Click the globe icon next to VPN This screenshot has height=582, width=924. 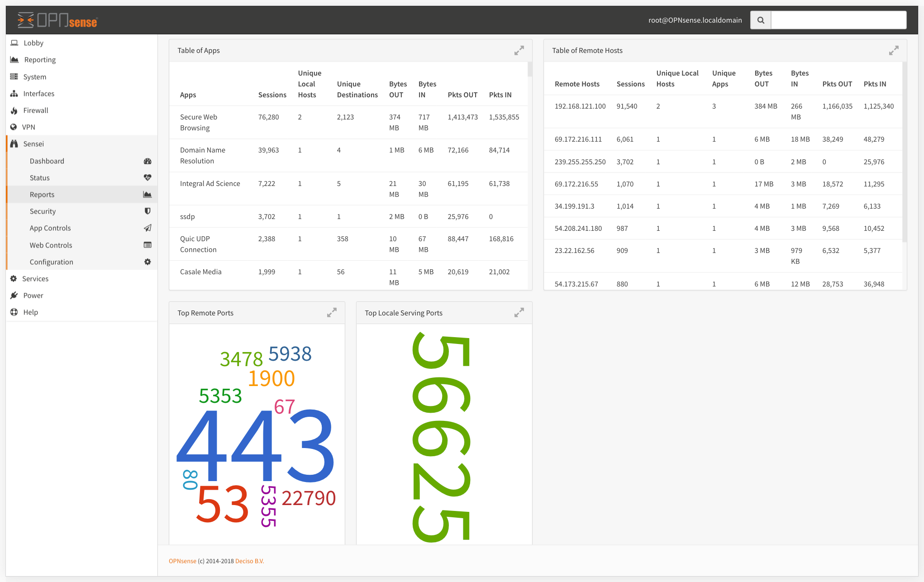(x=14, y=127)
